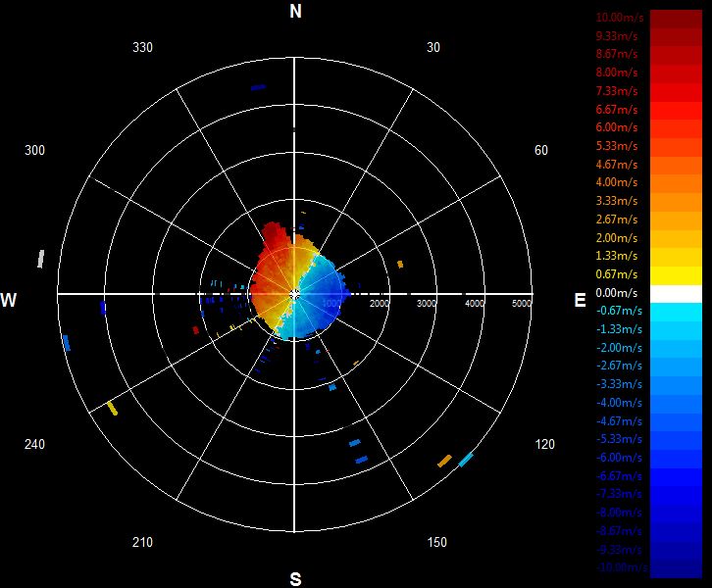Click the gray echo near outer west ring
The width and height of the screenshot is (712, 588).
coord(40,259)
